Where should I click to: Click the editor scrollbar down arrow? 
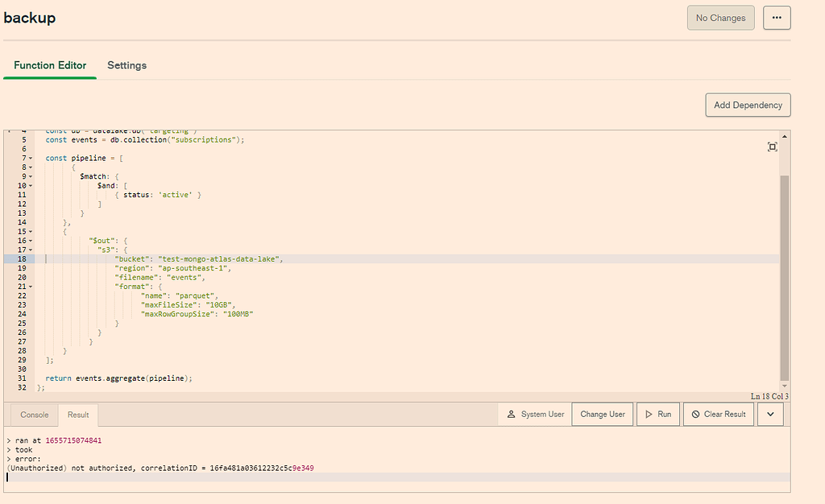click(785, 386)
